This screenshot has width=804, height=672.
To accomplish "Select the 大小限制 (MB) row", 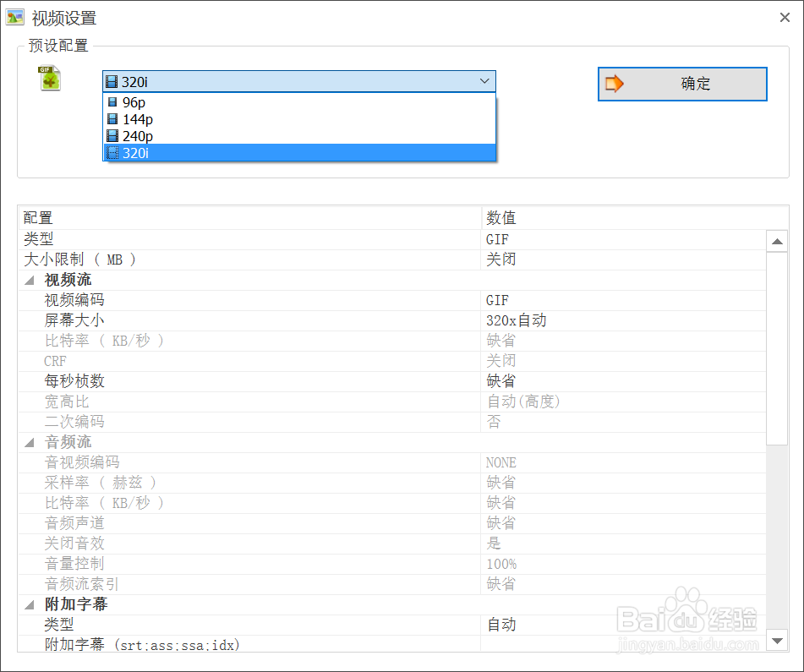I will coord(392,260).
